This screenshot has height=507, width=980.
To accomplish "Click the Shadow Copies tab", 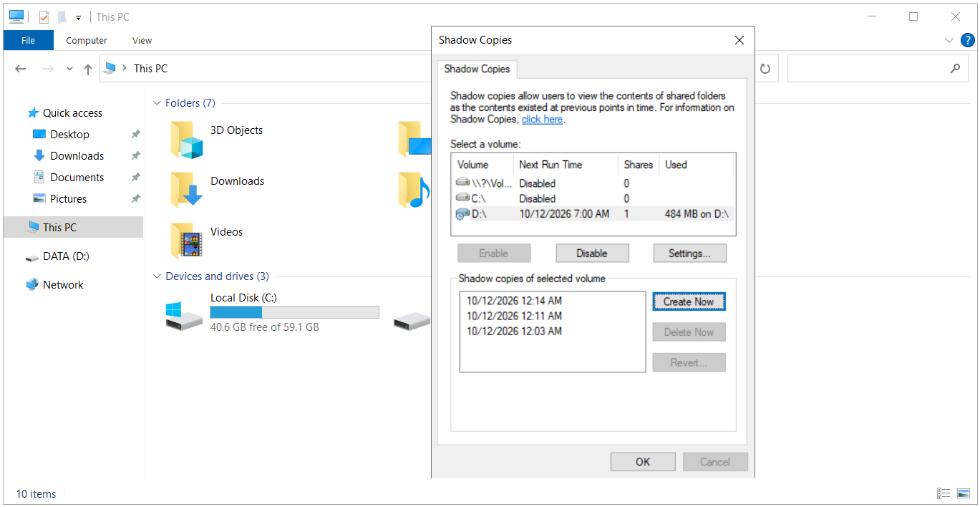I will point(477,69).
